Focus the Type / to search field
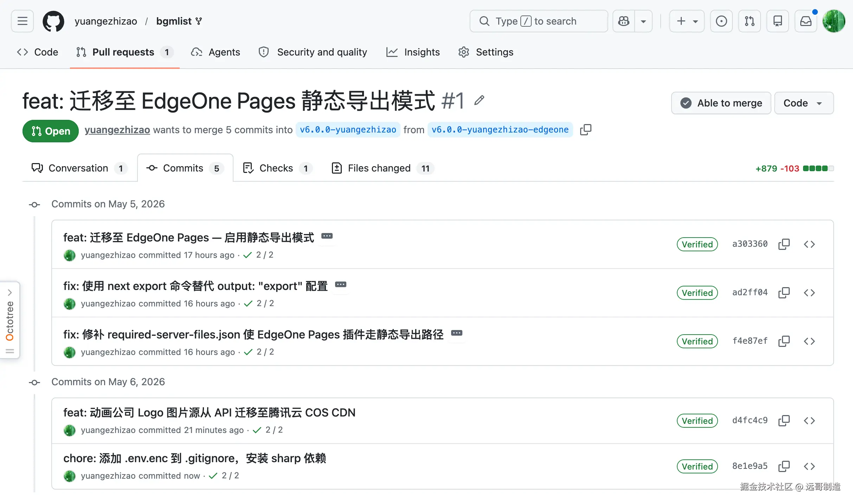 coord(539,21)
